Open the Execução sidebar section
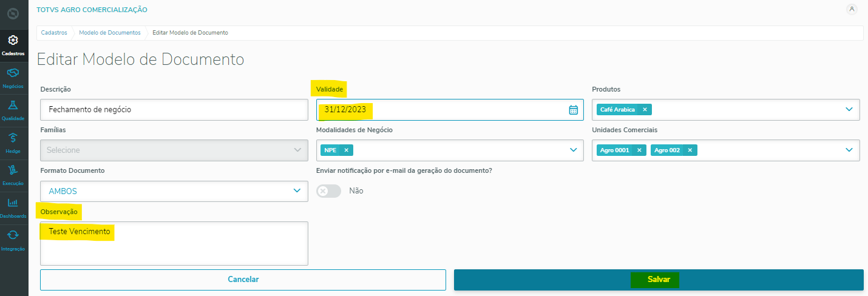868x296 pixels. [x=13, y=175]
